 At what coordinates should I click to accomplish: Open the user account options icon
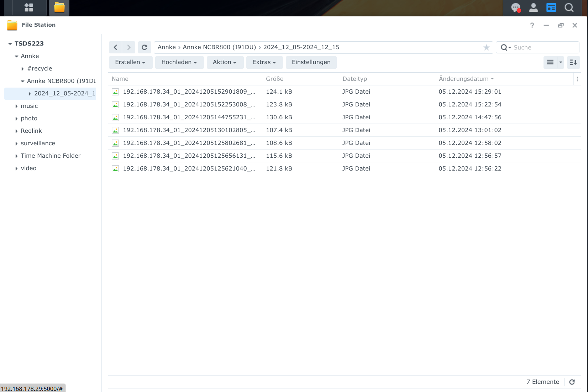[533, 7]
